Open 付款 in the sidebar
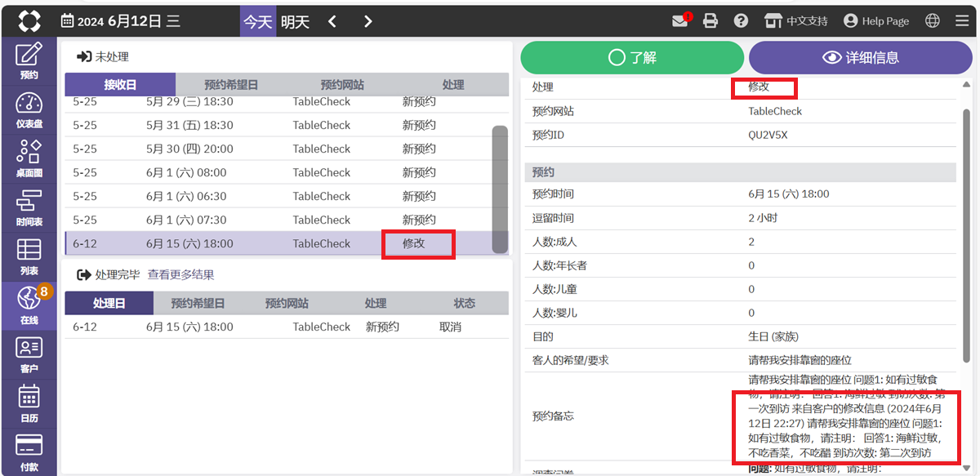This screenshot has height=476, width=980. point(29,453)
